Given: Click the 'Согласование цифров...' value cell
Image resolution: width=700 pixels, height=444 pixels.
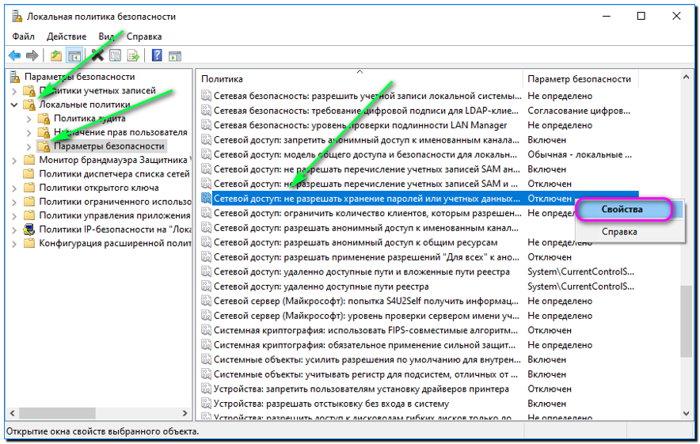Looking at the screenshot, I should tap(579, 111).
